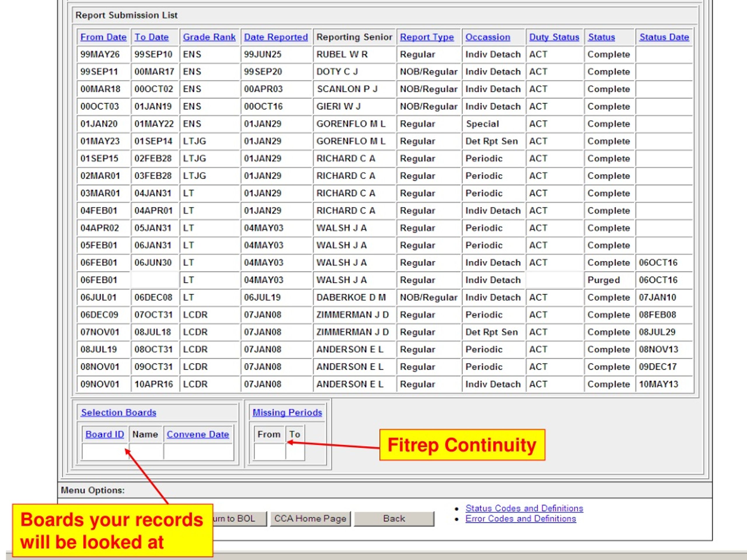Image resolution: width=747 pixels, height=560 pixels.
Task: Click the 06JUL19 date reported cell
Action: [277, 297]
